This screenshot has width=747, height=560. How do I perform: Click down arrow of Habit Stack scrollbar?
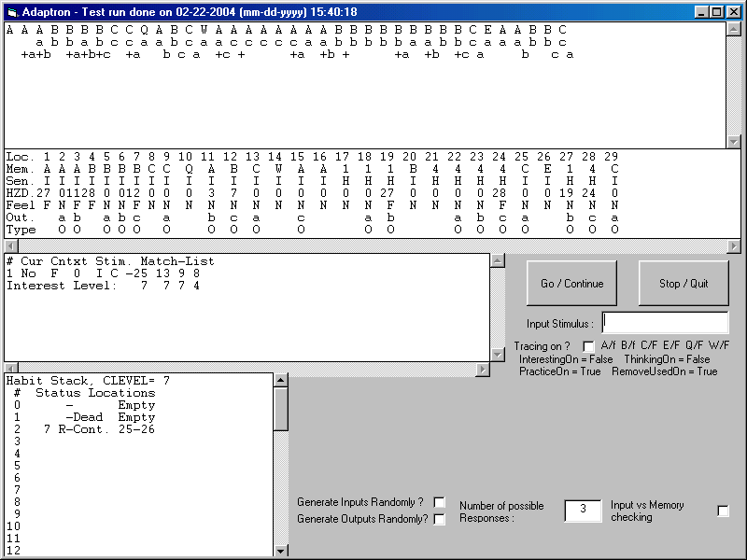tap(281, 551)
